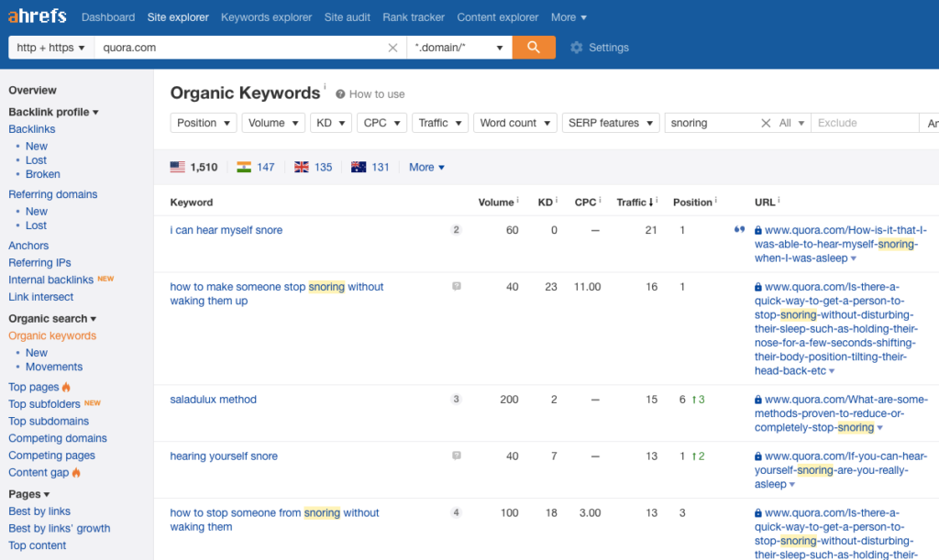Open Rank tracker tab
939x560 pixels.
[x=414, y=17]
